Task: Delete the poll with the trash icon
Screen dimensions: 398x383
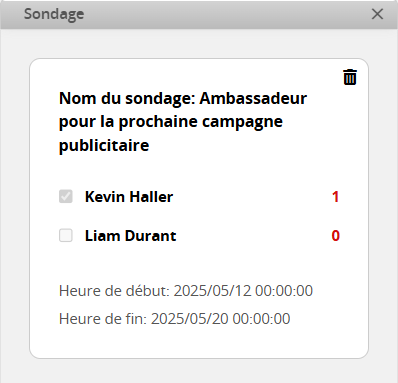Action: pos(350,77)
